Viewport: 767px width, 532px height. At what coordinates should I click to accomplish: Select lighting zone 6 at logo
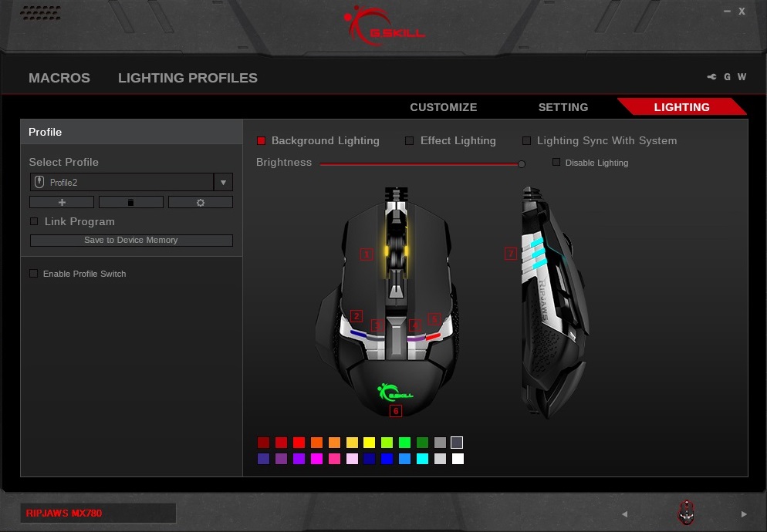[396, 411]
